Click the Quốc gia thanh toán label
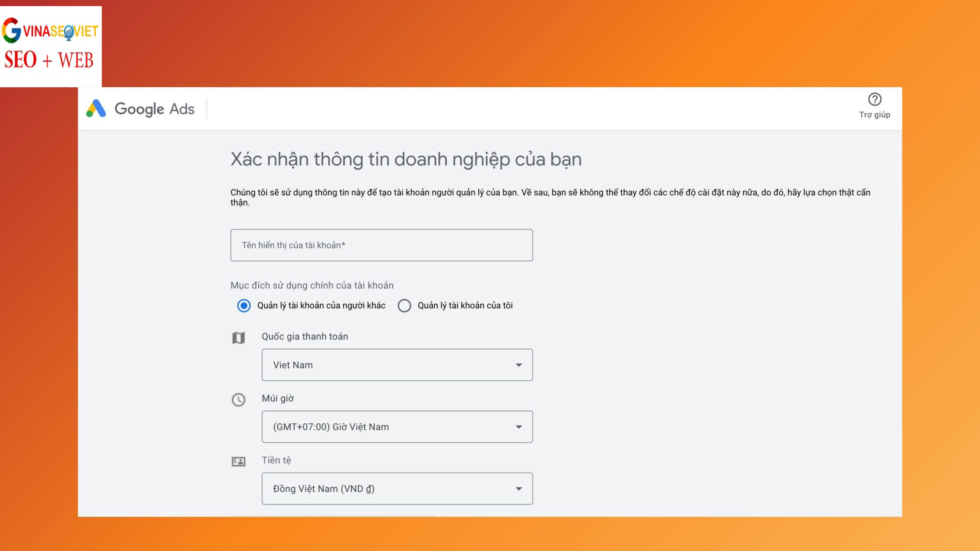This screenshot has width=980, height=551. (x=305, y=337)
